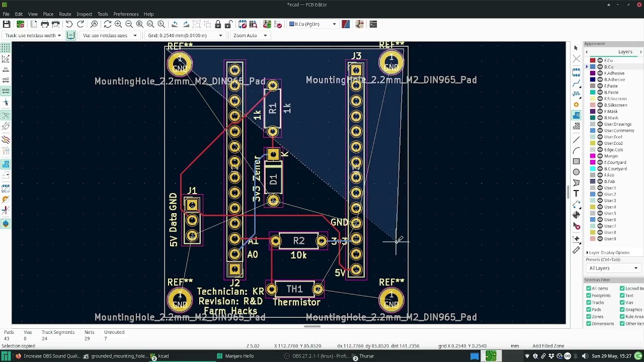Open Board Setup from the toolbar
The width and height of the screenshot is (644, 362).
coord(20,24)
